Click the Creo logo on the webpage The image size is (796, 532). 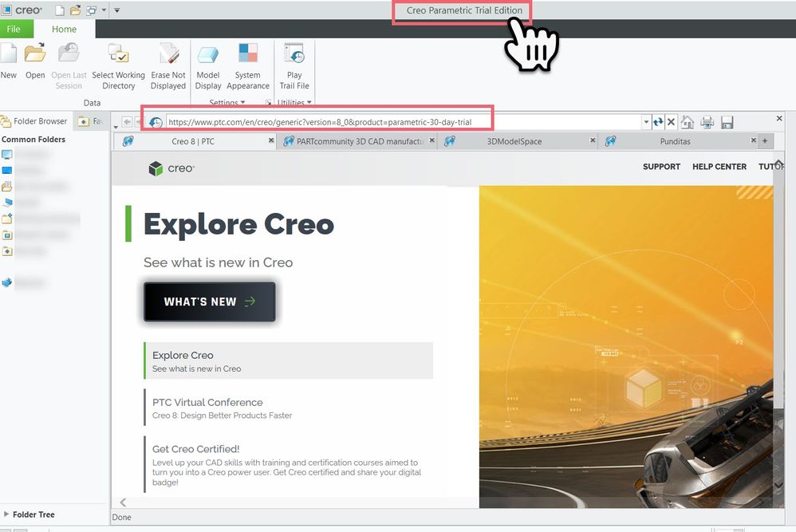pyautogui.click(x=171, y=168)
